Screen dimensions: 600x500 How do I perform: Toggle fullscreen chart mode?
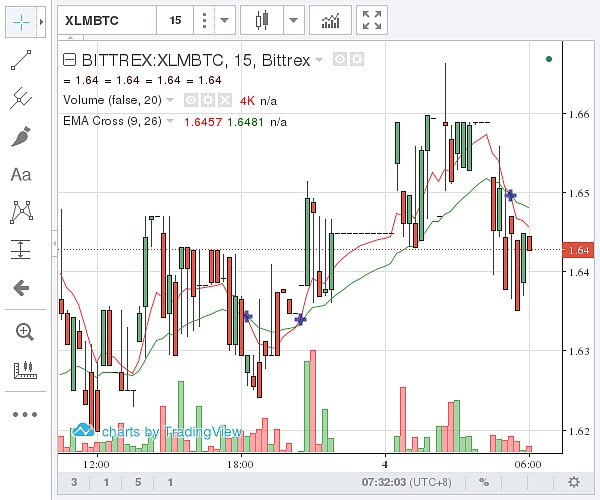click(x=372, y=20)
